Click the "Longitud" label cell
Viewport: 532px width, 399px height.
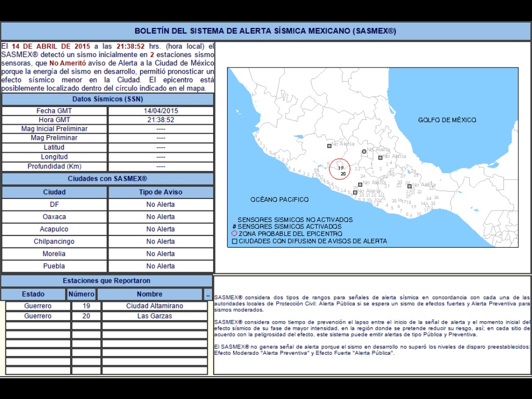pos(54,157)
